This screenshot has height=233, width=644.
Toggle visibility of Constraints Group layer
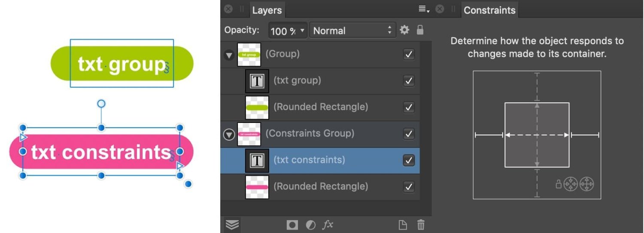point(409,134)
